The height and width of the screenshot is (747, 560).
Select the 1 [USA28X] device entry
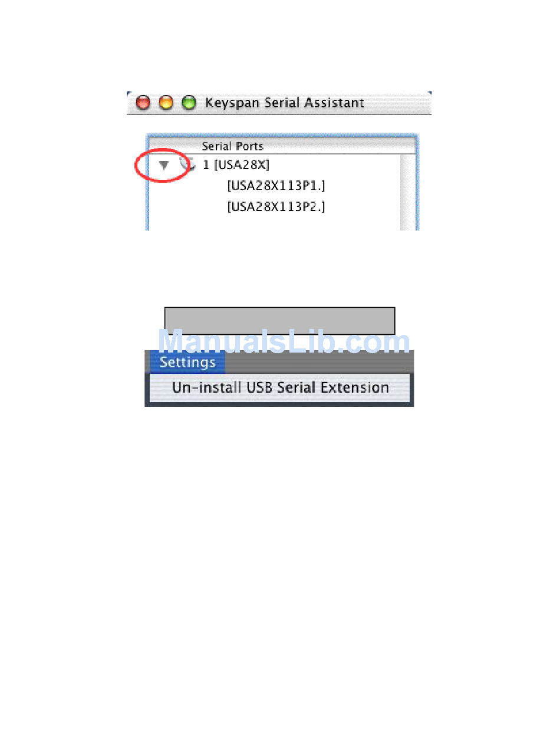click(236, 165)
